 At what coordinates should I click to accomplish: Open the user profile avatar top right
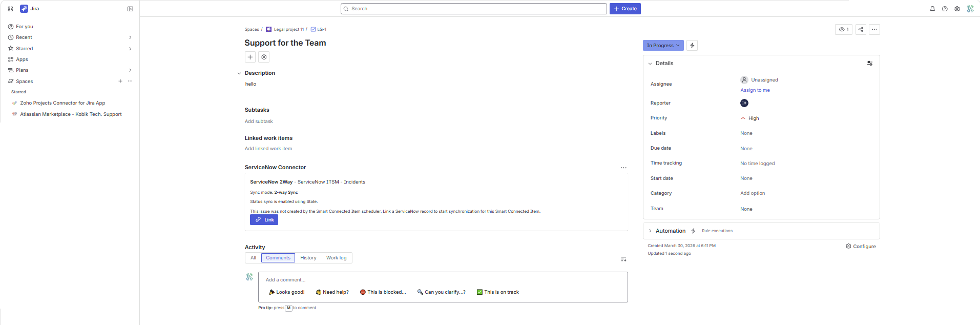970,9
